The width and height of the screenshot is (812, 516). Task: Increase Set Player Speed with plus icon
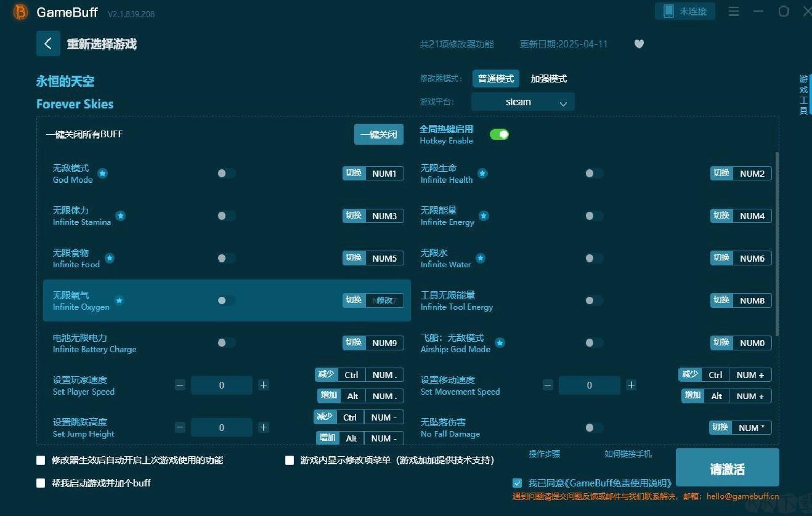(x=264, y=385)
